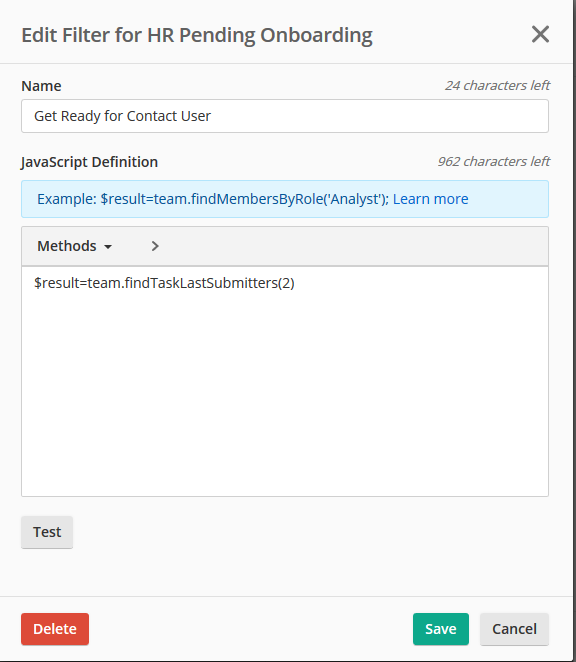Focus the Name input field
The height and width of the screenshot is (662, 576).
(x=285, y=116)
